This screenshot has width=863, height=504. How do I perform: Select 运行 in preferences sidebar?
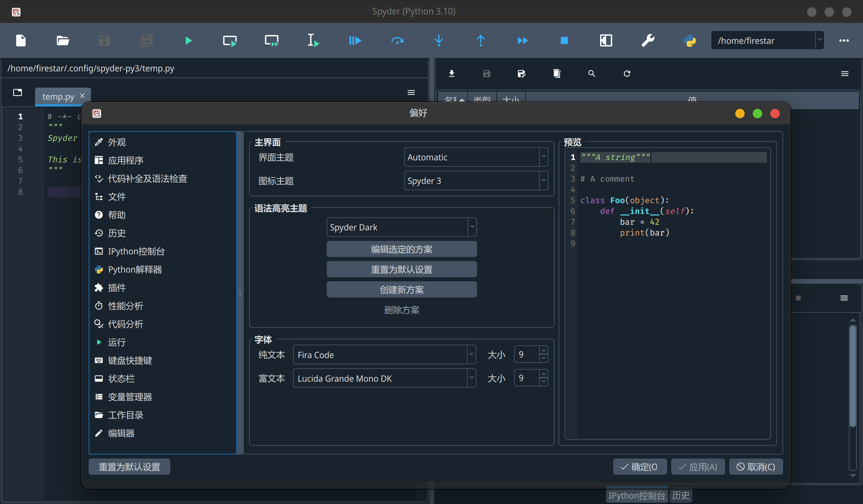[x=162, y=342]
